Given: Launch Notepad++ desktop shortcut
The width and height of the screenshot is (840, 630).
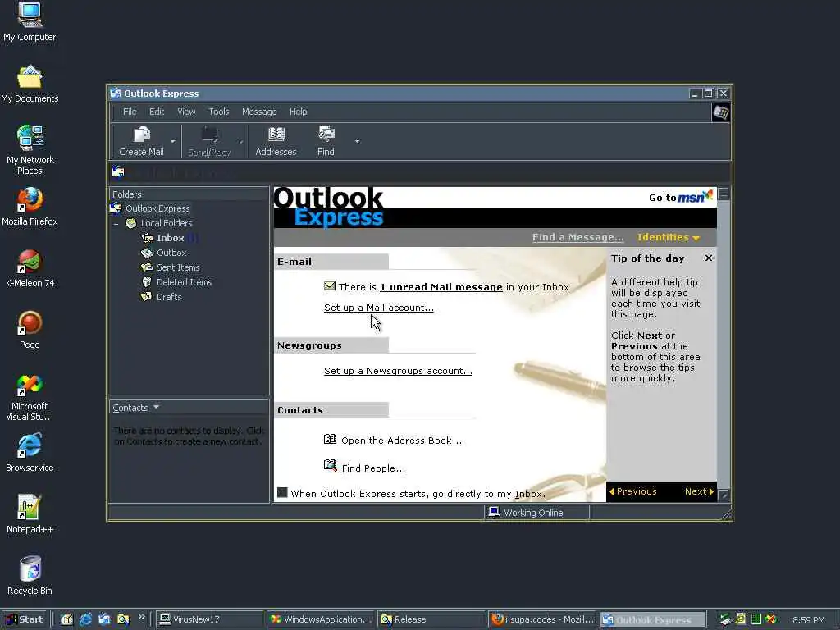Looking at the screenshot, I should click(x=30, y=515).
